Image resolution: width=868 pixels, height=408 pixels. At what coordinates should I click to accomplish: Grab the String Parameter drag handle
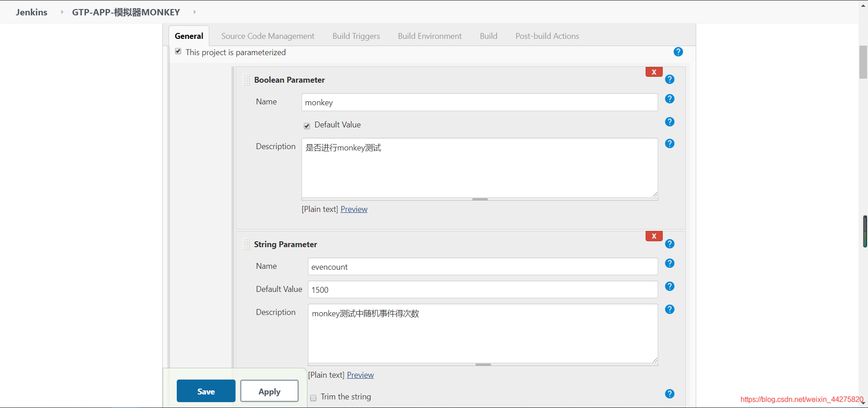[246, 244]
